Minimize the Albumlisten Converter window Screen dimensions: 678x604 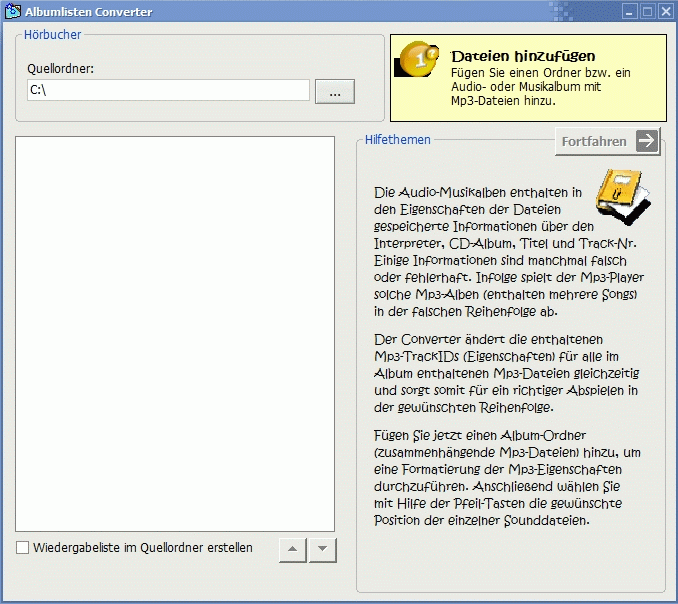coord(629,12)
